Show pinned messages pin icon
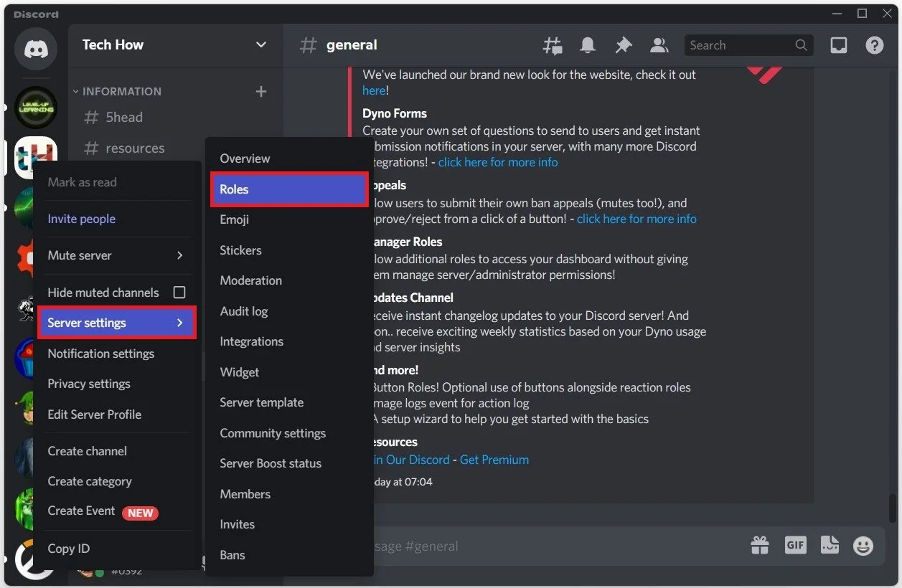902x588 pixels. [623, 45]
